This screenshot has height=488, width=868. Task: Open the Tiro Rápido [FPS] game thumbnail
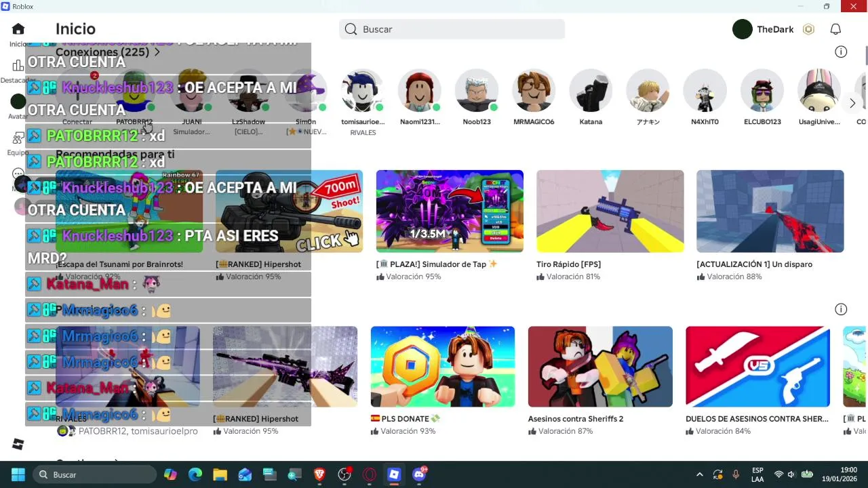610,211
